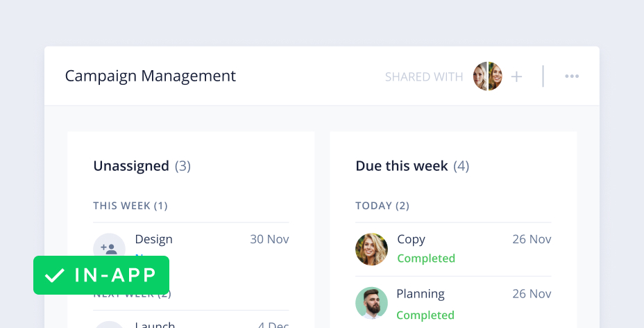Click the Completed status under Planning
This screenshot has width=644, height=328.
pos(426,315)
